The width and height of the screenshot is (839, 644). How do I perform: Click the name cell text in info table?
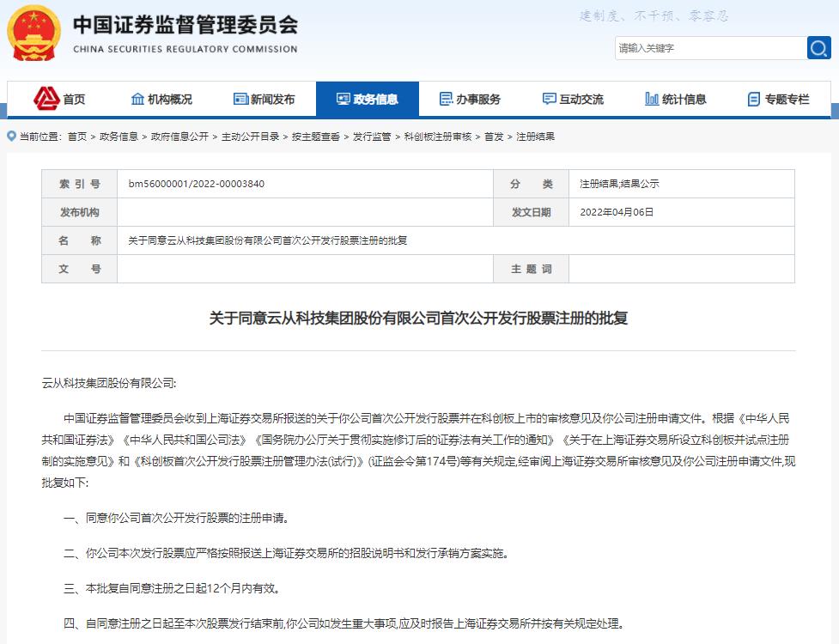tap(268, 240)
